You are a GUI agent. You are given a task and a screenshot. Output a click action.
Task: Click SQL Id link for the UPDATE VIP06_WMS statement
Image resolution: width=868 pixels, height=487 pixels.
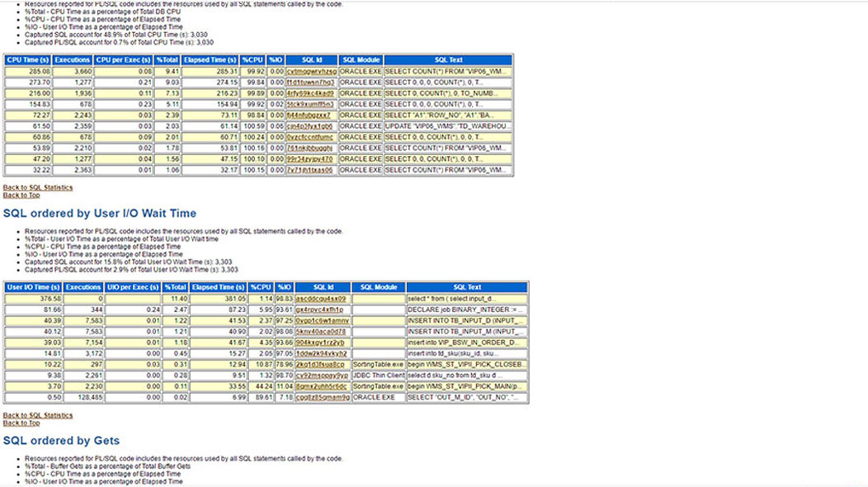310,126
